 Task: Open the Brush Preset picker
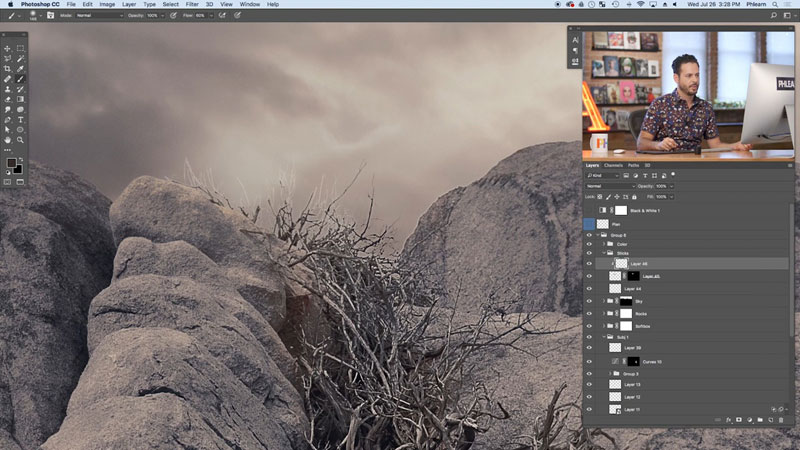coord(35,15)
